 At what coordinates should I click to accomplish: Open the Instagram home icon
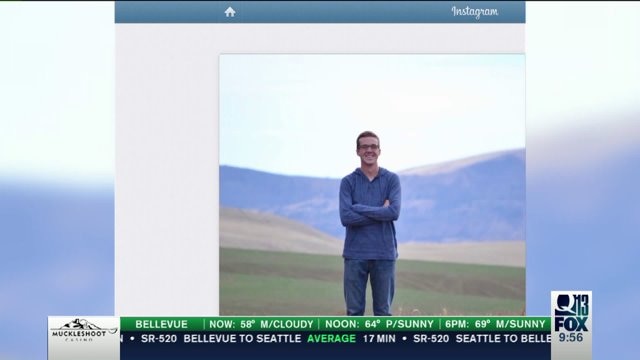click(230, 12)
